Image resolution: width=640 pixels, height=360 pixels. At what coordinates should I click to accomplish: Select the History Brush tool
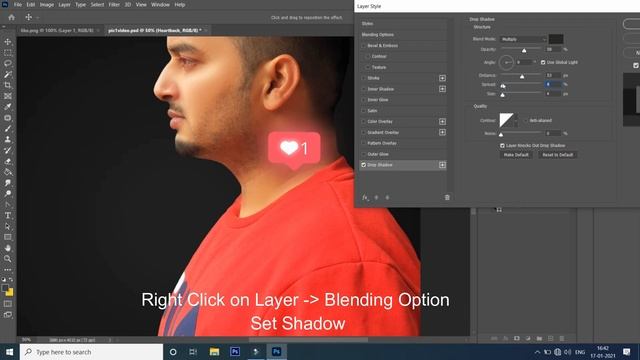click(x=8, y=150)
